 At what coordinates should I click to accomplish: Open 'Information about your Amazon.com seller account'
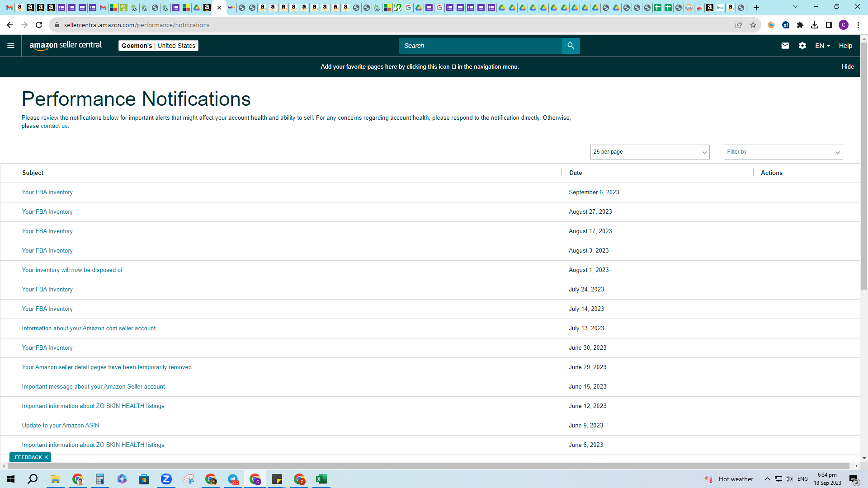click(x=89, y=328)
